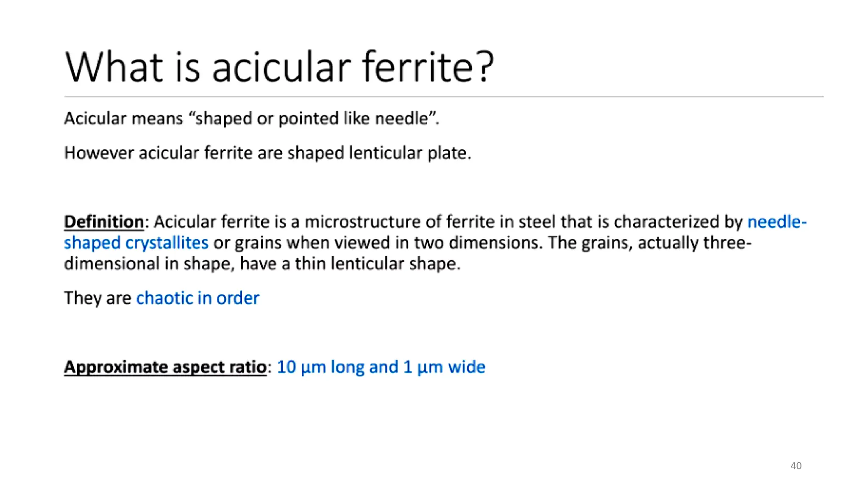Click the word "microstructure" in the definition
868x488 pixels.
click(362, 222)
